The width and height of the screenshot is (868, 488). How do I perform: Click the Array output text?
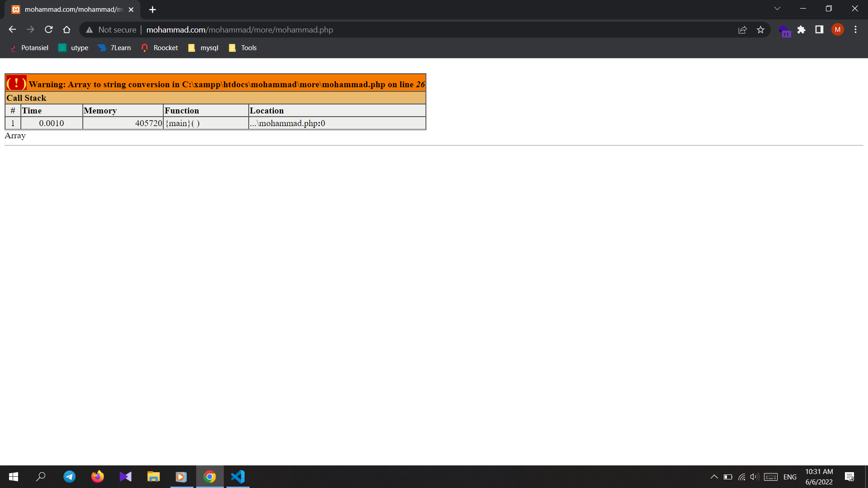click(15, 136)
